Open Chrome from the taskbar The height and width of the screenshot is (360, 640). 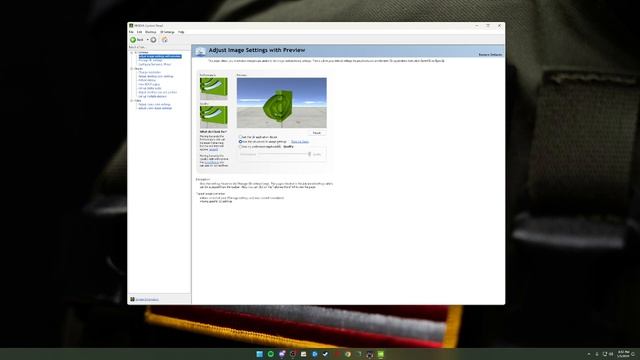tap(347, 354)
